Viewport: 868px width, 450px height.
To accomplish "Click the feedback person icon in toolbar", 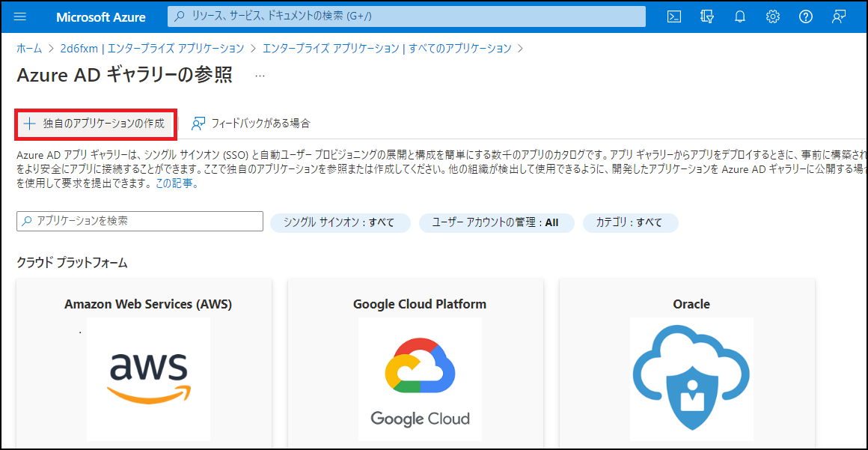I will pyautogui.click(x=198, y=124).
